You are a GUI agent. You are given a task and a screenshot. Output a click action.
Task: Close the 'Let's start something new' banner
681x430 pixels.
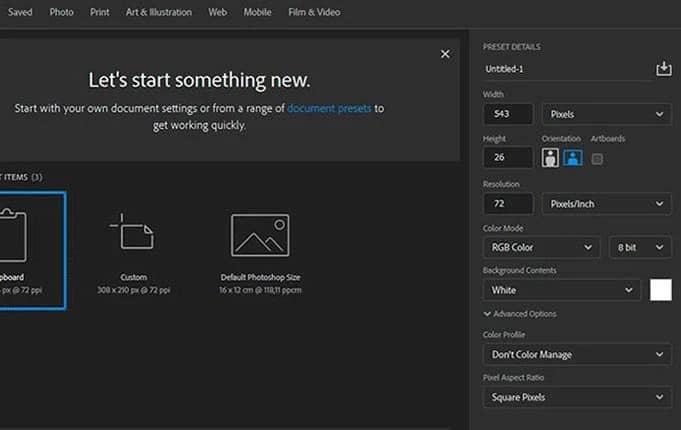pos(445,54)
